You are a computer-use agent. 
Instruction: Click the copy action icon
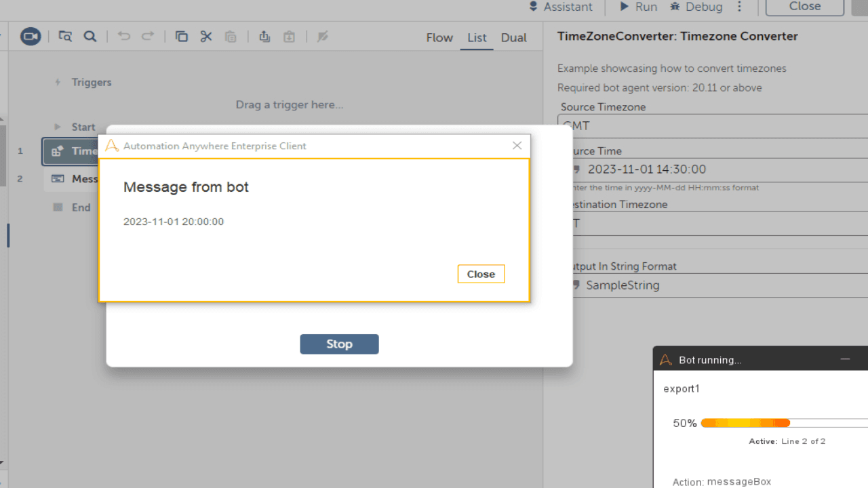tap(182, 37)
